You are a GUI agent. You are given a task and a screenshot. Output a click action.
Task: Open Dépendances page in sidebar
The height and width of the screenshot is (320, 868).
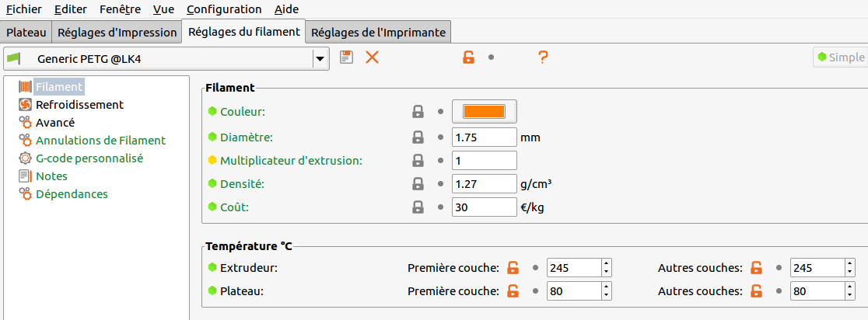coord(72,194)
